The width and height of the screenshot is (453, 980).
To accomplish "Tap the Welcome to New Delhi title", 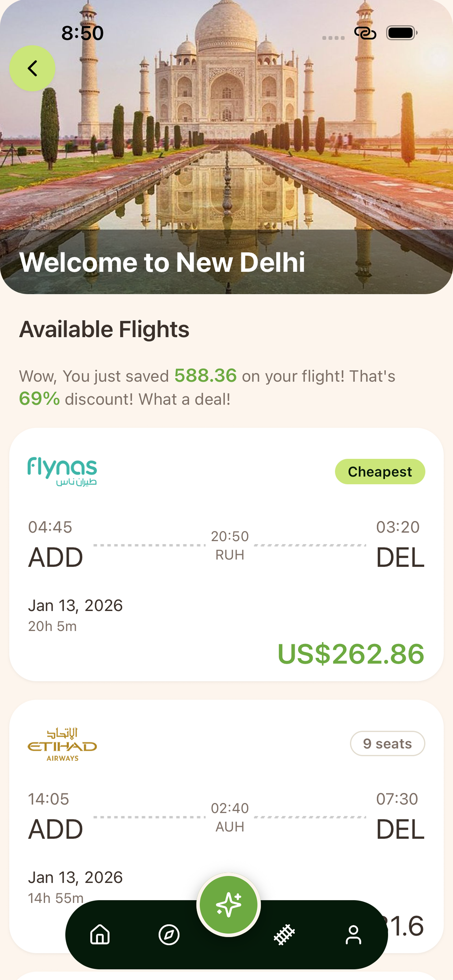I will (x=162, y=262).
